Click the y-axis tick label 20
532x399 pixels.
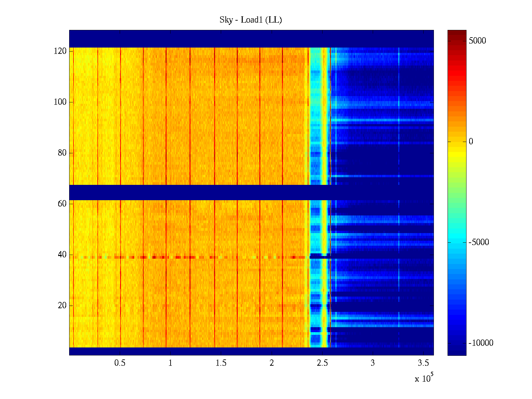point(62,306)
